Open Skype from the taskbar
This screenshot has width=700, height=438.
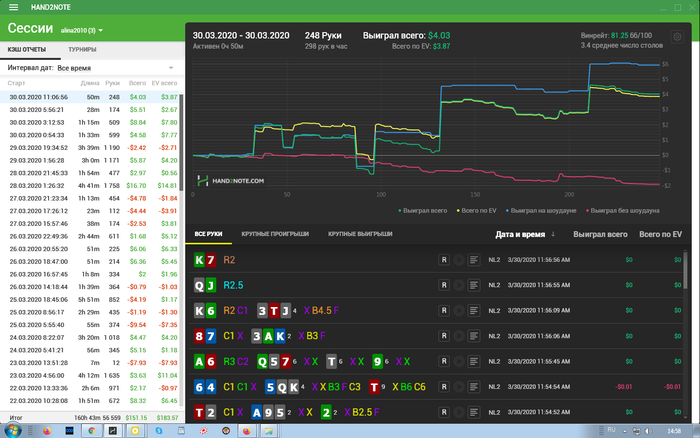pos(159,431)
